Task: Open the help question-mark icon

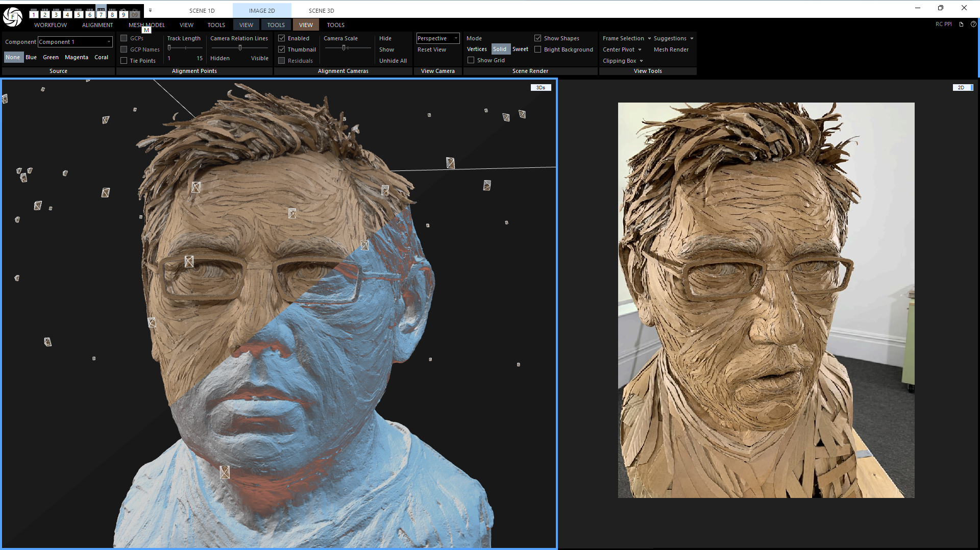Action: tap(974, 24)
